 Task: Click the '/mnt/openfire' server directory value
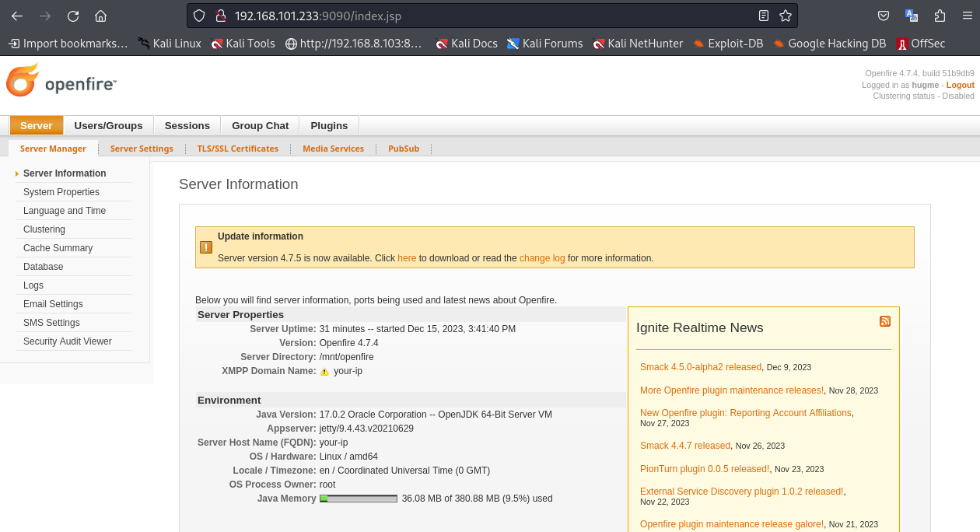[x=347, y=357]
